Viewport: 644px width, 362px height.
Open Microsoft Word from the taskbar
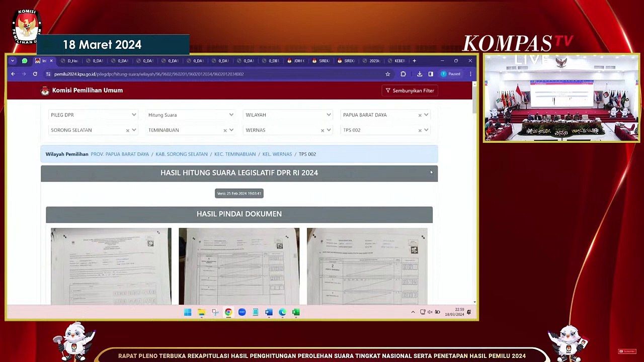[x=269, y=312]
